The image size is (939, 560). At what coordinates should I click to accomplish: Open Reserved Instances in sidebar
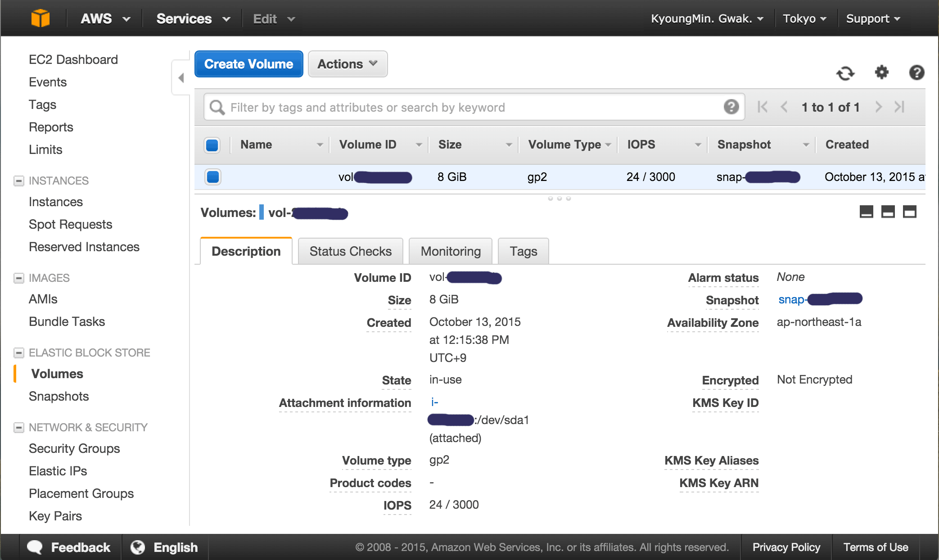pyautogui.click(x=84, y=247)
